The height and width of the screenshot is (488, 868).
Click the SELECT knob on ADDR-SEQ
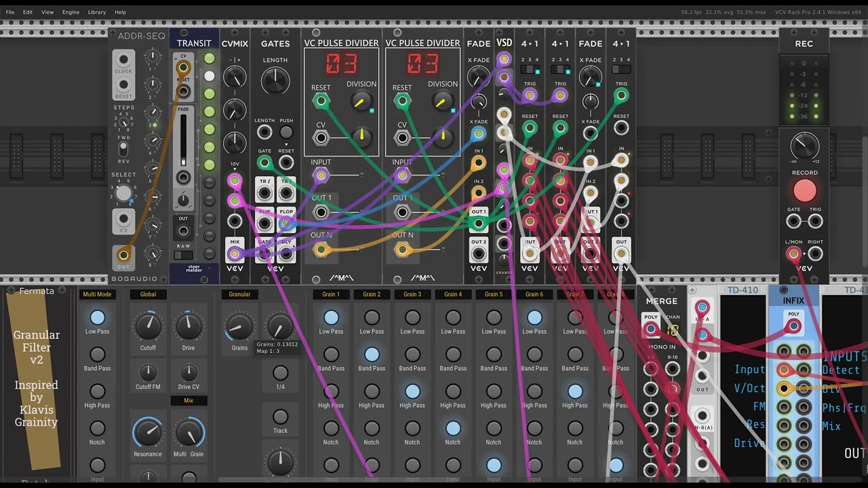[123, 193]
